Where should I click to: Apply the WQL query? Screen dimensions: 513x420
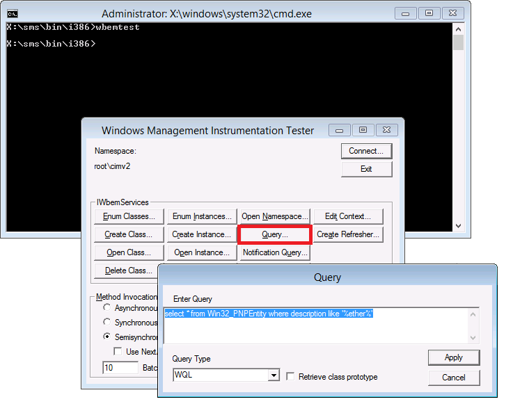[454, 357]
